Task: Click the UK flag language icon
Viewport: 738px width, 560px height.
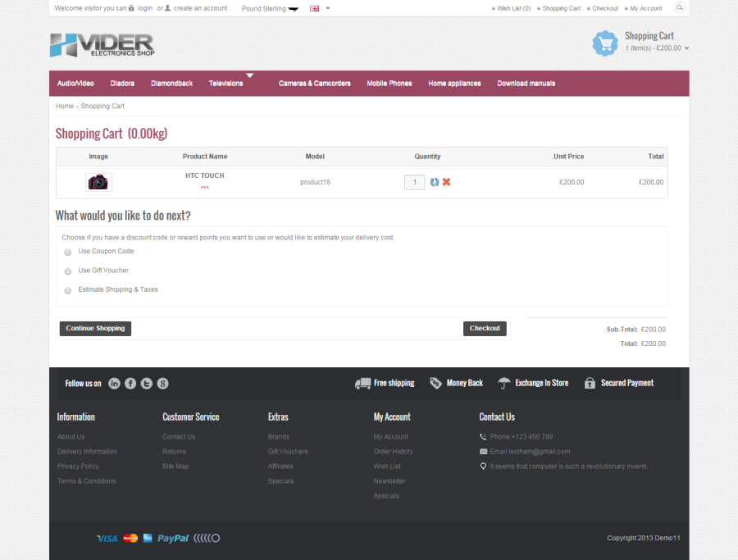Action: [314, 8]
